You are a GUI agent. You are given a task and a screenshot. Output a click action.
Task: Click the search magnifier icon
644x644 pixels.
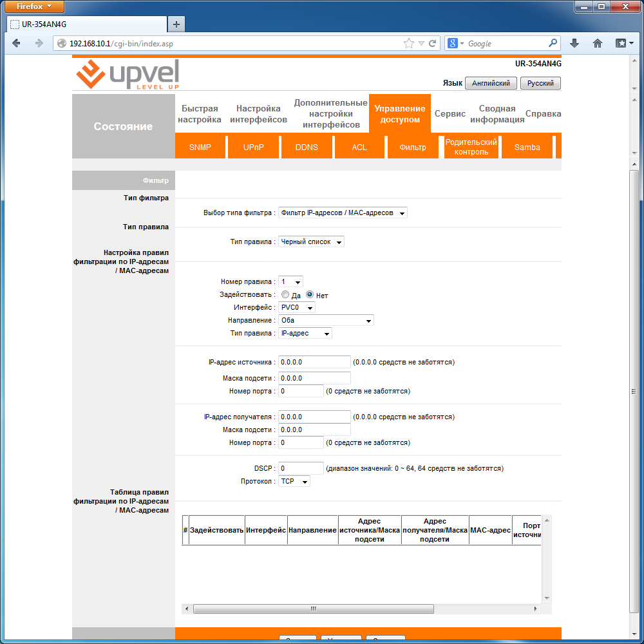(x=553, y=43)
